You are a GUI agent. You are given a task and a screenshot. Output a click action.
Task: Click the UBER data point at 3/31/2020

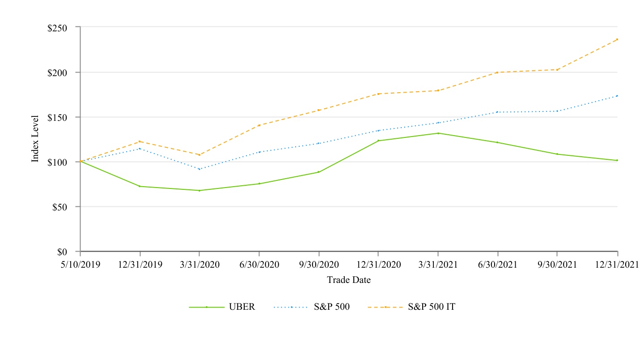tap(199, 191)
